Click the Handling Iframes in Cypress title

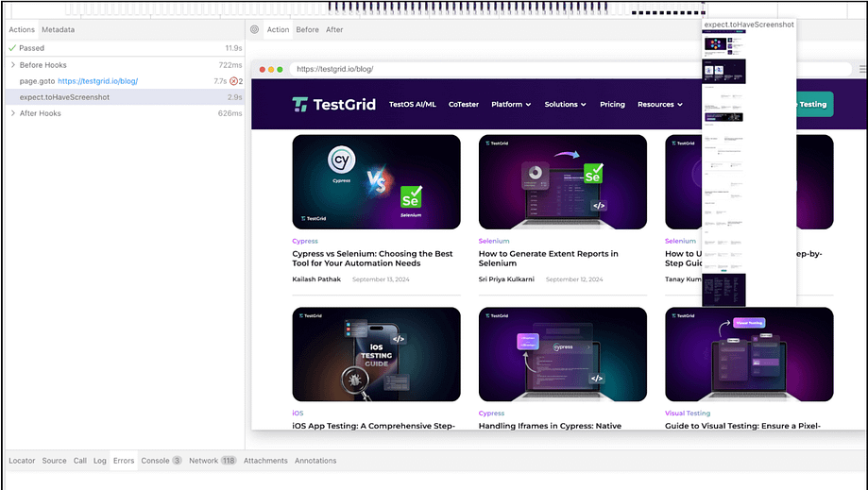[550, 426]
